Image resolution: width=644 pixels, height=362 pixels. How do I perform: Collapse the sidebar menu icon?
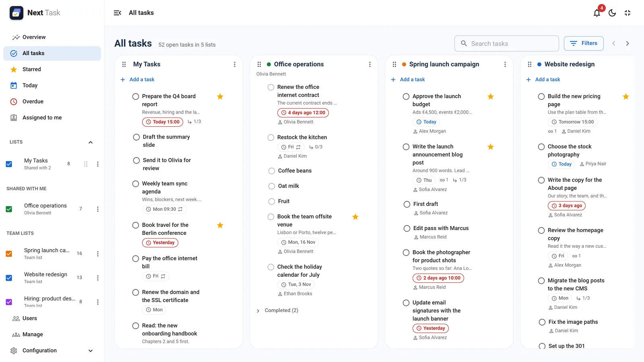click(118, 13)
